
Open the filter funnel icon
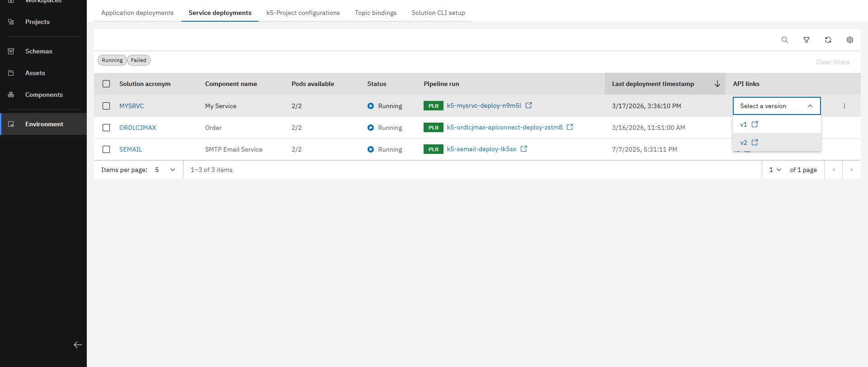click(x=806, y=40)
